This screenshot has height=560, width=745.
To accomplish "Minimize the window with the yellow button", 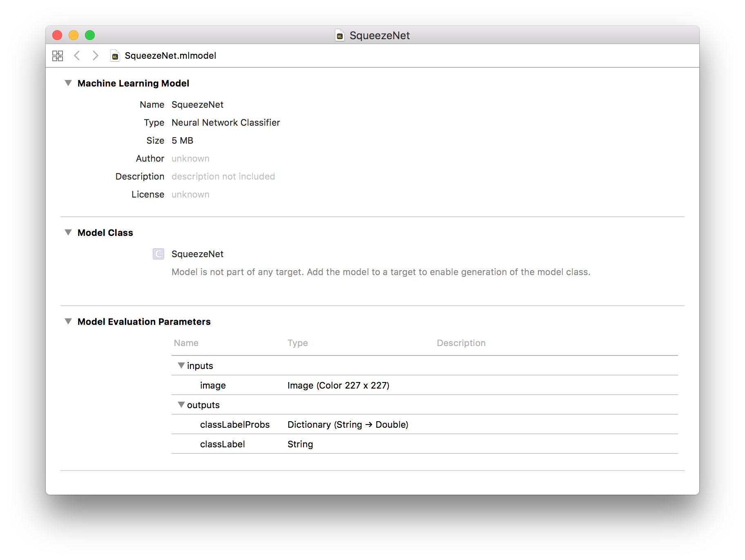I will (x=74, y=35).
